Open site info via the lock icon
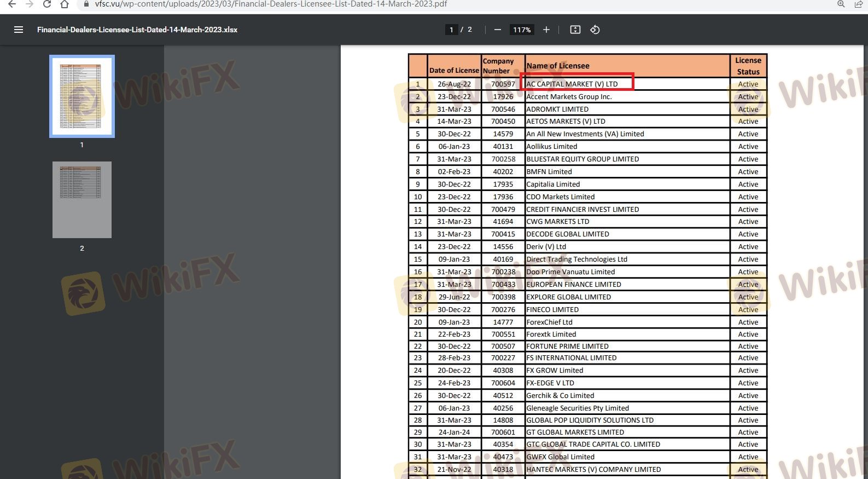Viewport: 868px width, 479px height. [86, 4]
